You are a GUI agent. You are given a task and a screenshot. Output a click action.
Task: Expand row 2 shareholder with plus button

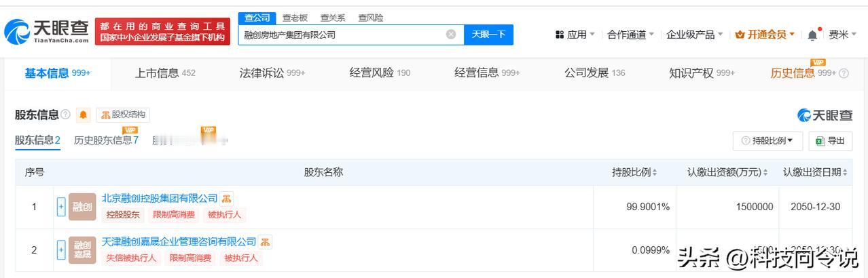click(61, 250)
